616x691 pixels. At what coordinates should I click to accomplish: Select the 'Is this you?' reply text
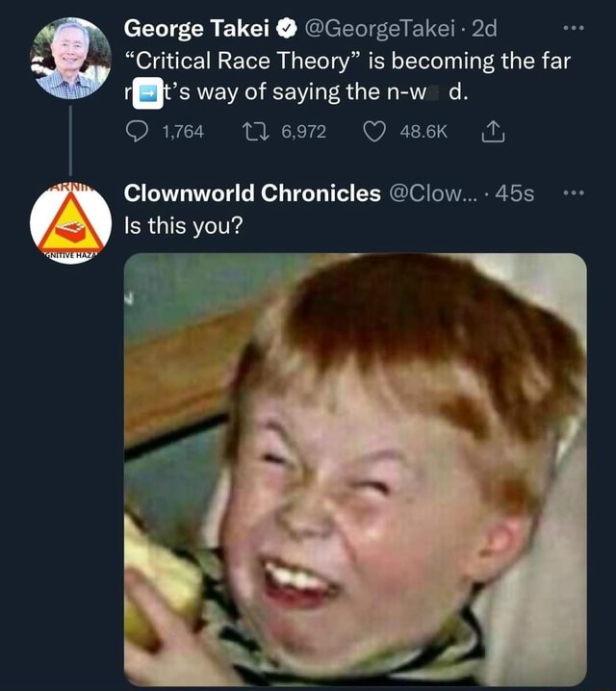(x=183, y=225)
